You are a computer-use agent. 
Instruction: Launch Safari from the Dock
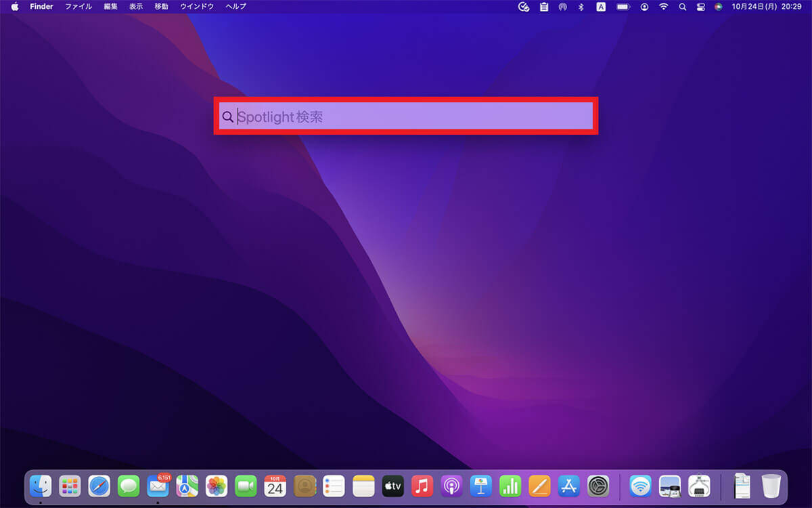pyautogui.click(x=99, y=485)
